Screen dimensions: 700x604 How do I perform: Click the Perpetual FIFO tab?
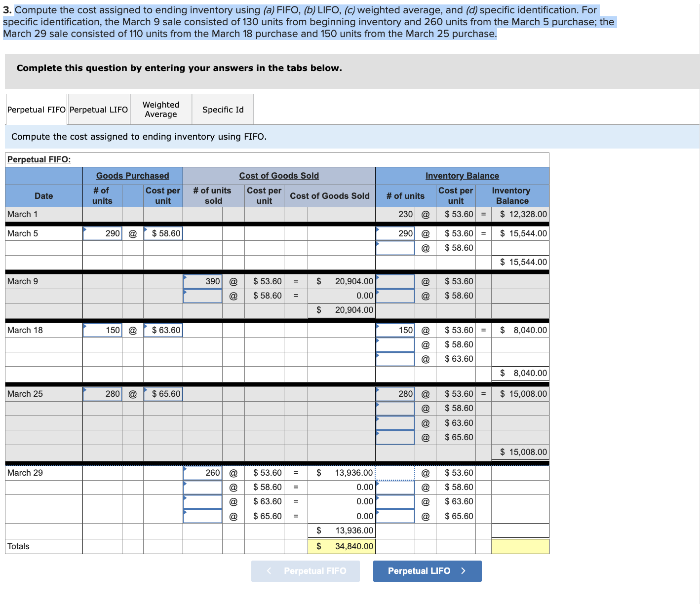(x=36, y=109)
